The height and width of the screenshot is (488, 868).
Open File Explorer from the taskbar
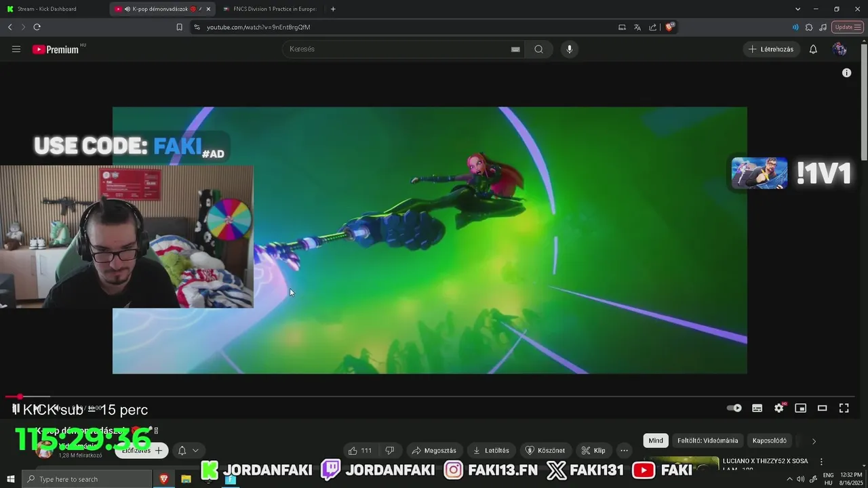[x=186, y=479]
